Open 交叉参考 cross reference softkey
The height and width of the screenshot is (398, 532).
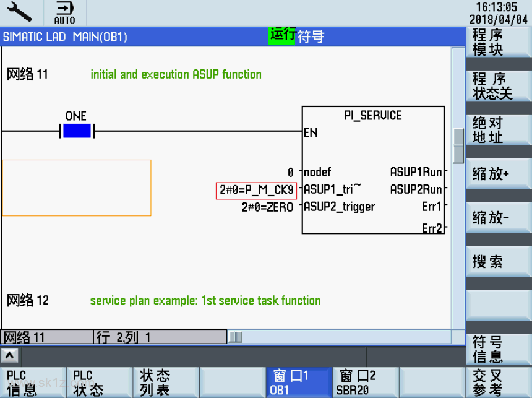[x=498, y=383]
